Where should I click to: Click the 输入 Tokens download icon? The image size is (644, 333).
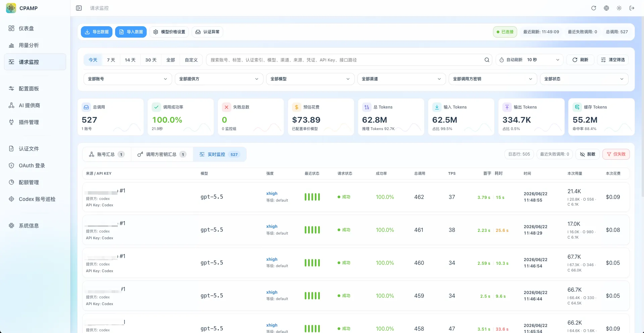[437, 107]
